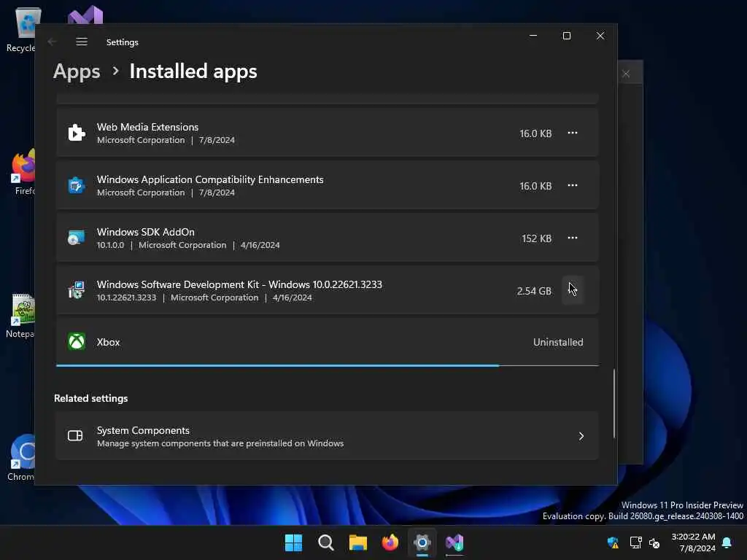Open System Components related setting
747x560 pixels.
[x=327, y=436]
